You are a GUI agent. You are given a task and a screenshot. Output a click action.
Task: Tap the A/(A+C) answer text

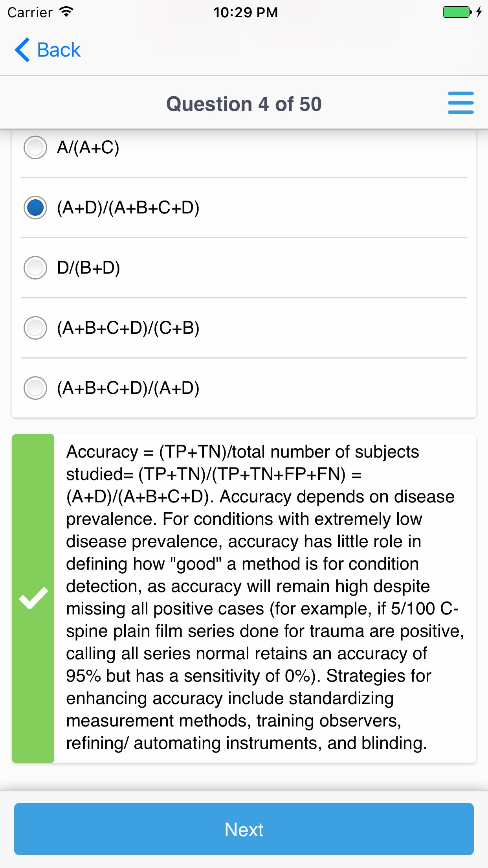point(88,147)
